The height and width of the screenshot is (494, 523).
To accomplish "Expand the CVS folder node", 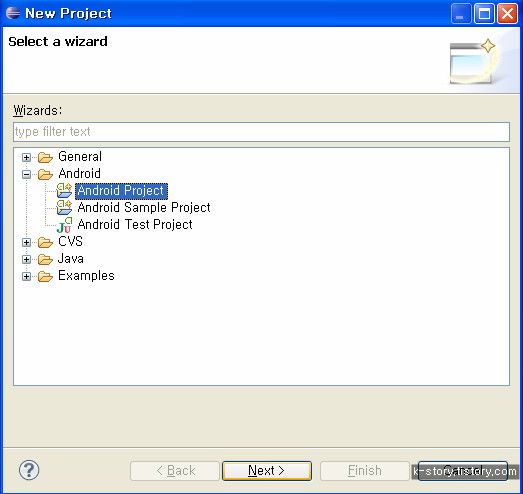I will 26,242.
